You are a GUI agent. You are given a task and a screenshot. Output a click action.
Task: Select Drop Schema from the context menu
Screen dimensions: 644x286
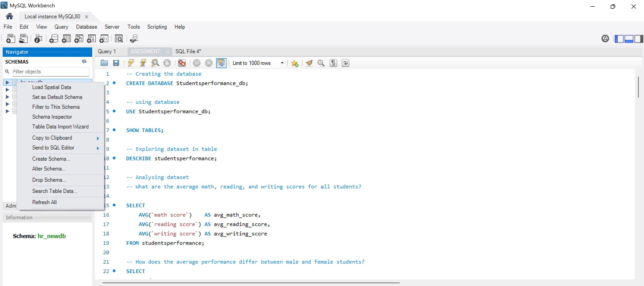[49, 180]
